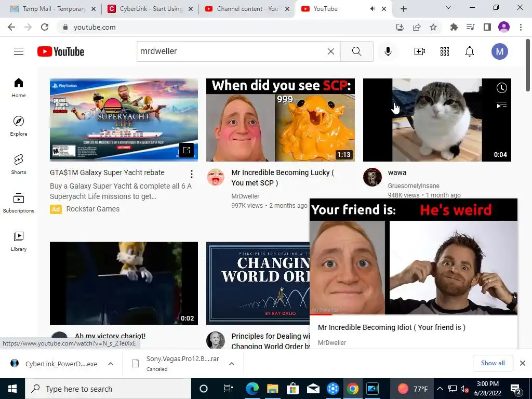The width and height of the screenshot is (532, 399).
Task: Open the tab search chevron
Action: (448, 7)
